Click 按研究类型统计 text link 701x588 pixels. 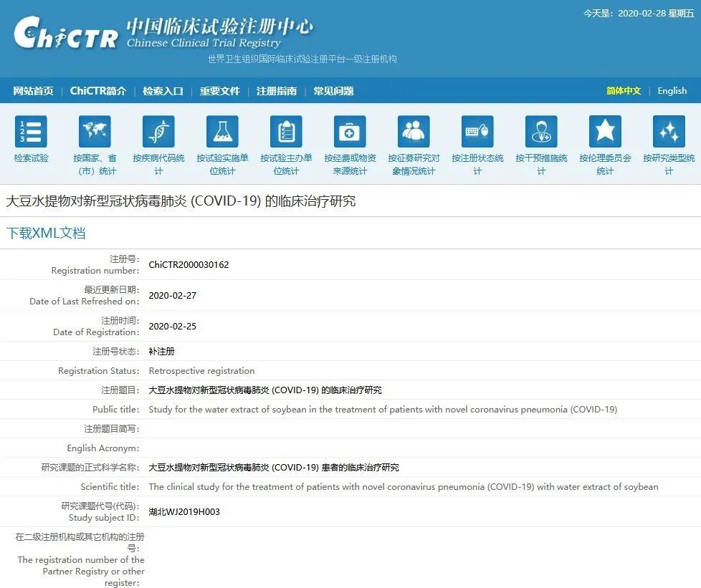point(669,165)
